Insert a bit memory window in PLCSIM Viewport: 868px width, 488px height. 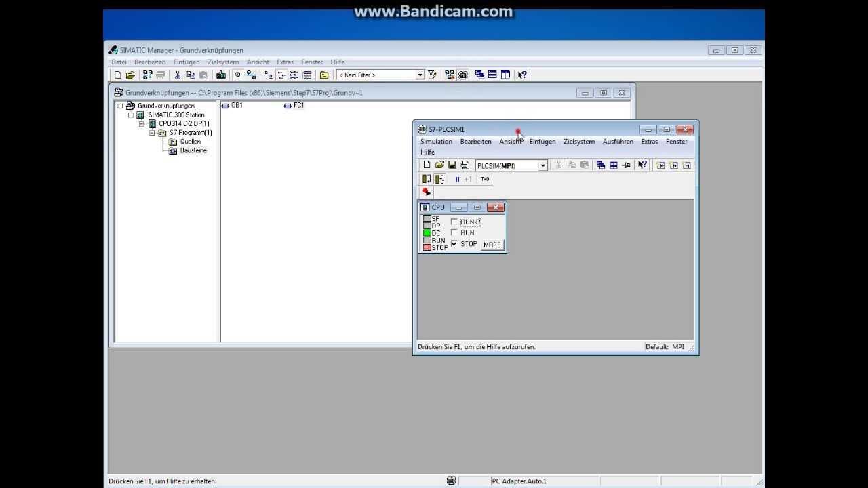click(686, 165)
